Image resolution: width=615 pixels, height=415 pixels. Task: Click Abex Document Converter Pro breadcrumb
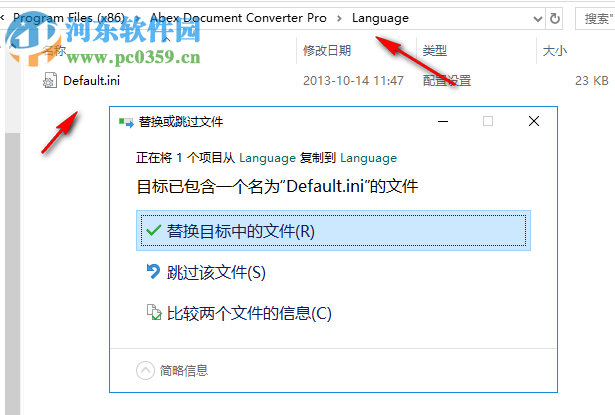coord(238,18)
